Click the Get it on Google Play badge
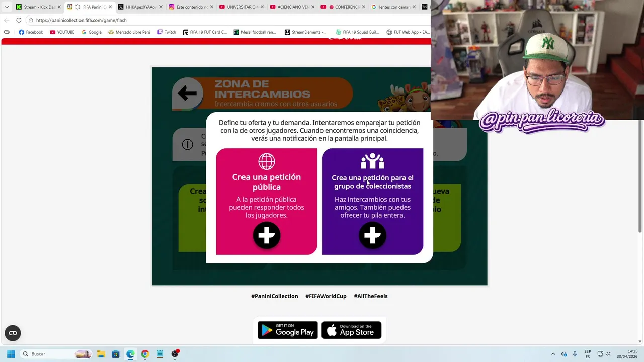 coord(288,330)
